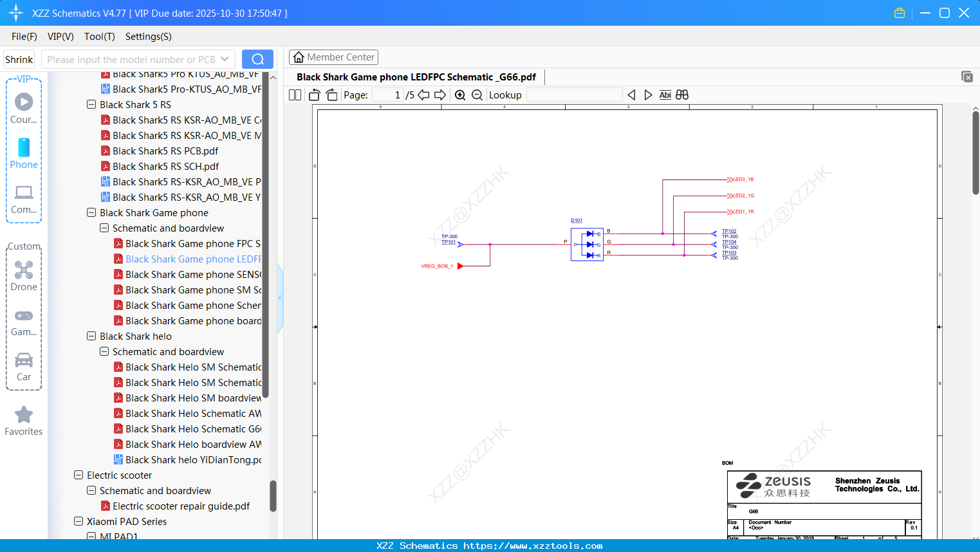Collapse the Black Shark Game phone folder

(91, 212)
